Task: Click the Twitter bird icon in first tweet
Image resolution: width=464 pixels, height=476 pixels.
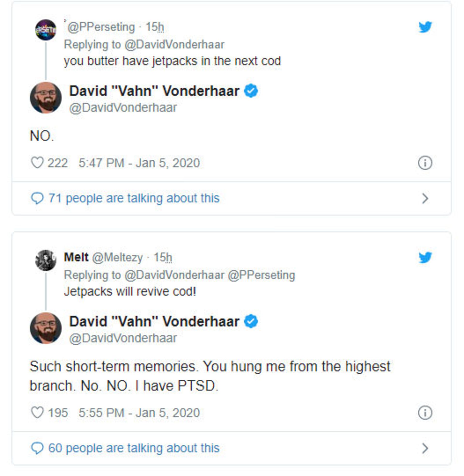Action: pyautogui.click(x=425, y=27)
